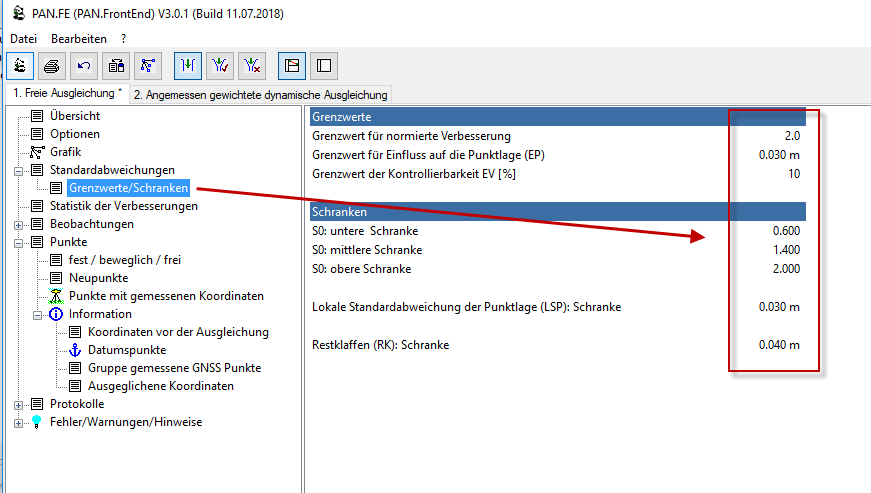The height and width of the screenshot is (493, 871).
Task: Toggle the split-panel layout toolbar button
Action: click(292, 66)
